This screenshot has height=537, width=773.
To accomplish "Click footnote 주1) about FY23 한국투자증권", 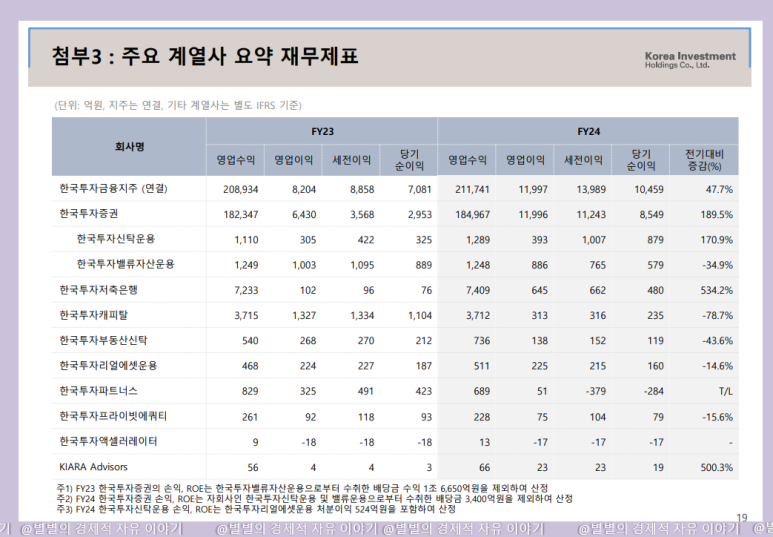I will click(302, 488).
